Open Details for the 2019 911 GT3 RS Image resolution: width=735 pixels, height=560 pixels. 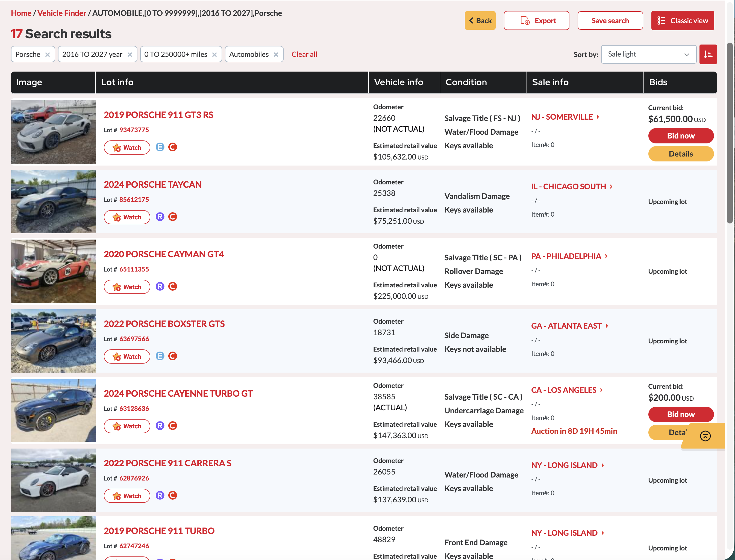pos(681,154)
